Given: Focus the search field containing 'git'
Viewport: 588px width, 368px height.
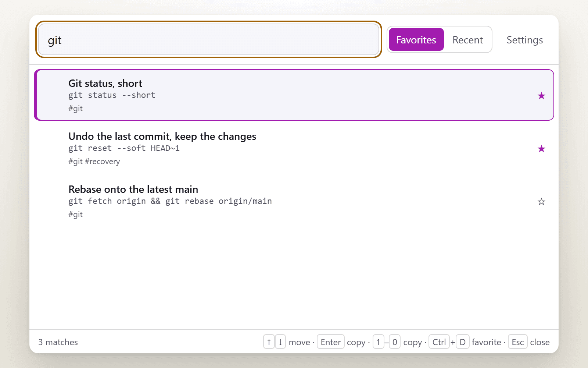Looking at the screenshot, I should click(x=209, y=40).
